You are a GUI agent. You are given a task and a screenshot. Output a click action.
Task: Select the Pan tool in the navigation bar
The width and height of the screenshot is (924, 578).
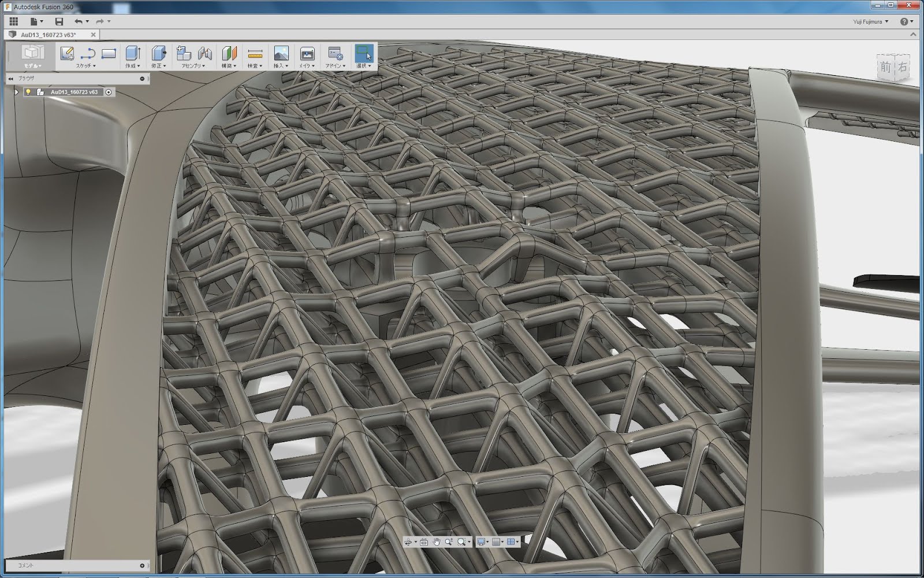(437, 542)
